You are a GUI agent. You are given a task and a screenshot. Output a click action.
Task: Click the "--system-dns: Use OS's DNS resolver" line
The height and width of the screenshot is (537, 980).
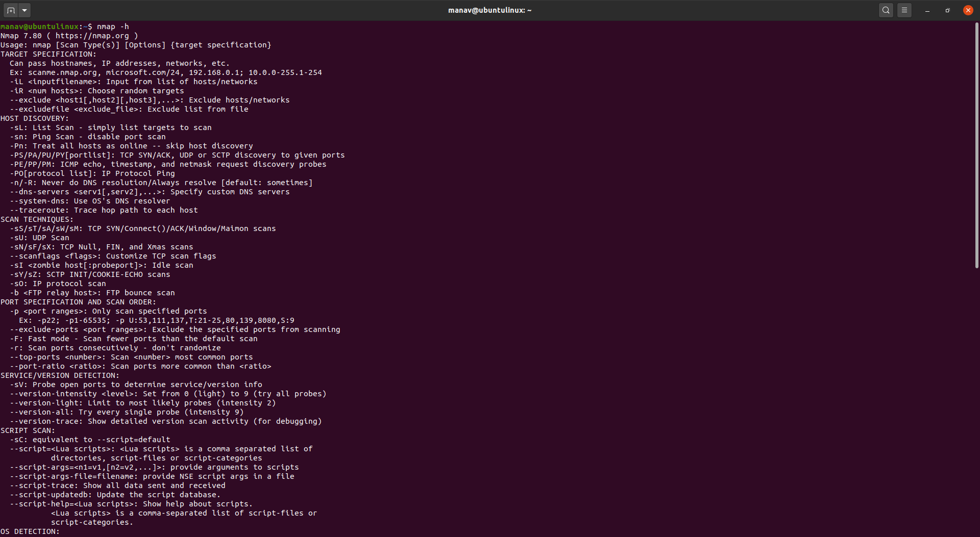click(90, 201)
